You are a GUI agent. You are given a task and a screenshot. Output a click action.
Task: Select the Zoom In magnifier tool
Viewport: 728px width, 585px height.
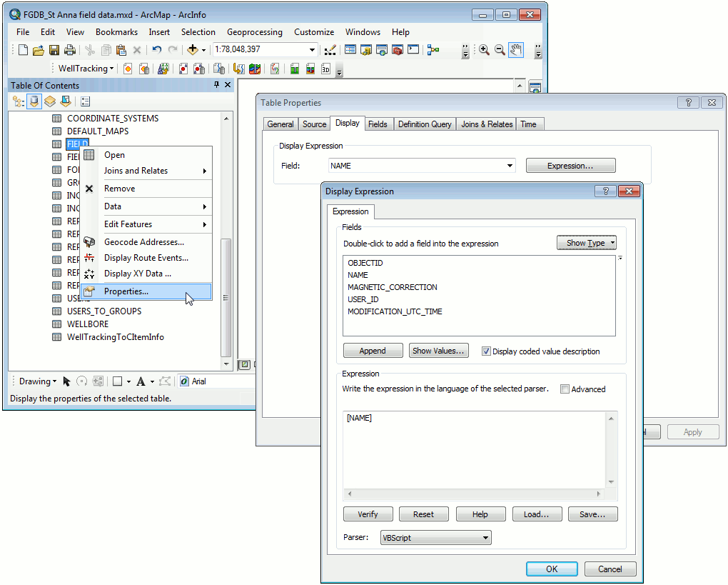pos(484,50)
